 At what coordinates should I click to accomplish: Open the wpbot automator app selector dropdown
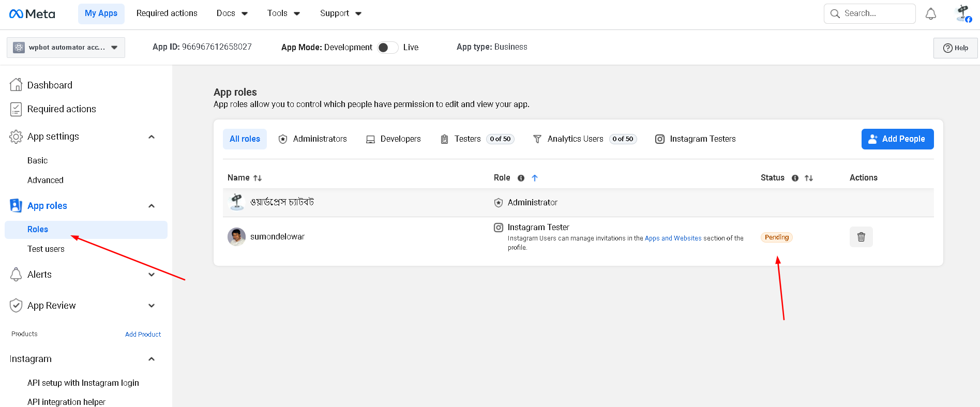click(66, 48)
